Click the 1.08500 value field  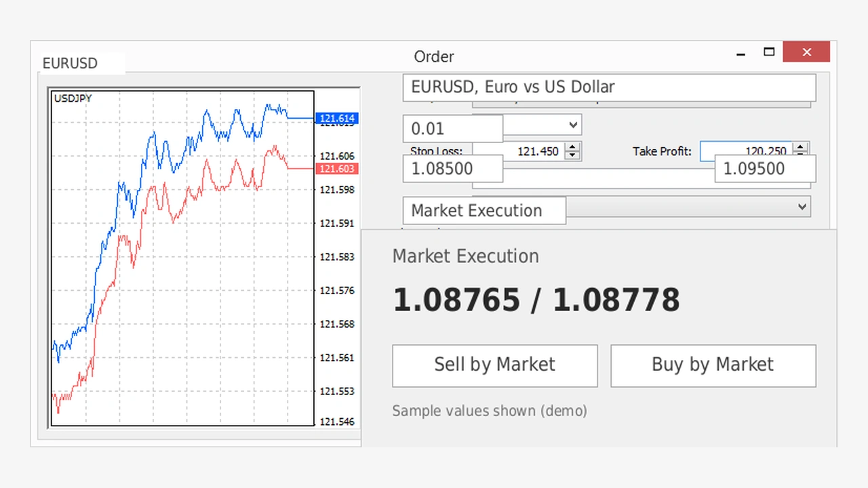click(453, 169)
